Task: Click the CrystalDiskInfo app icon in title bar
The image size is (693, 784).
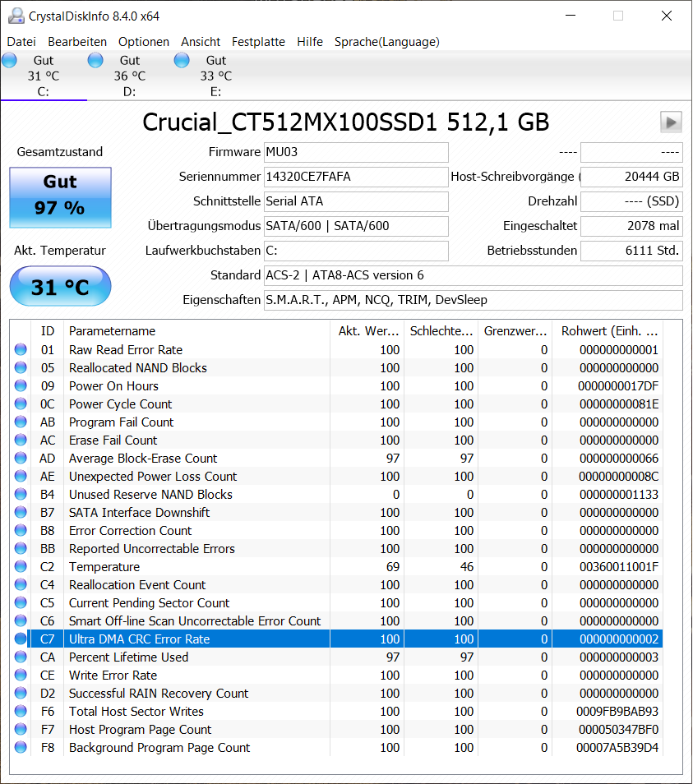Action: pos(16,16)
